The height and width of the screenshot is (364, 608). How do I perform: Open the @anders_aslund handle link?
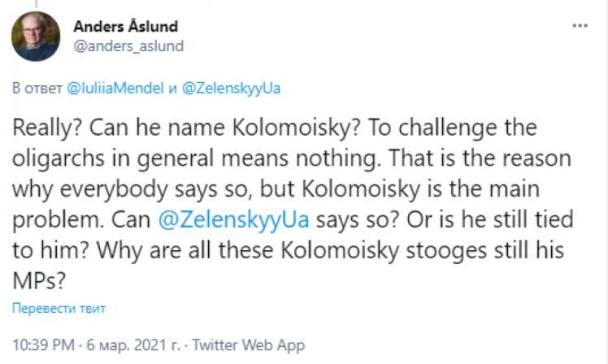coord(128,45)
